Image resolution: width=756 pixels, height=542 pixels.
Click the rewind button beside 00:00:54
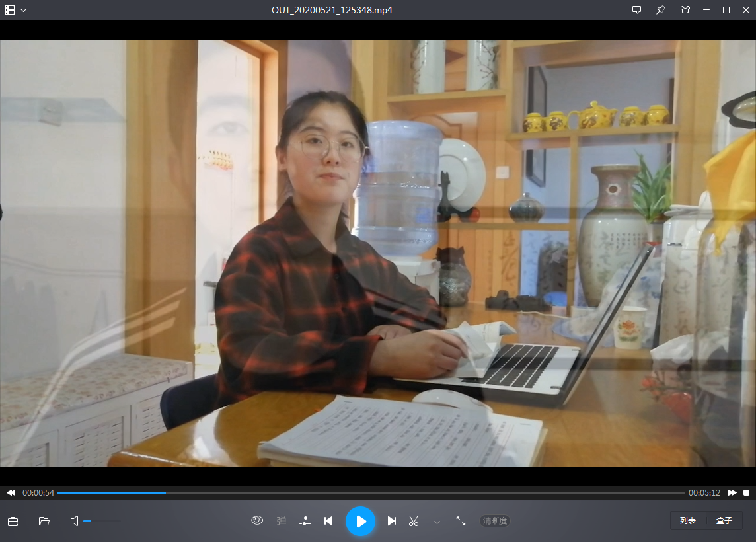11,493
